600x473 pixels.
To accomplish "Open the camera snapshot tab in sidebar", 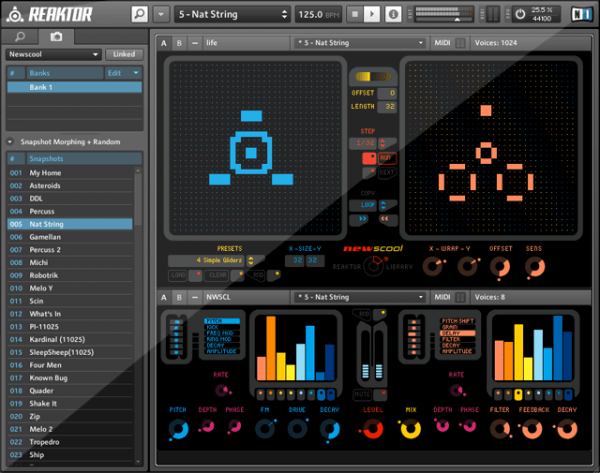I will tap(55, 36).
